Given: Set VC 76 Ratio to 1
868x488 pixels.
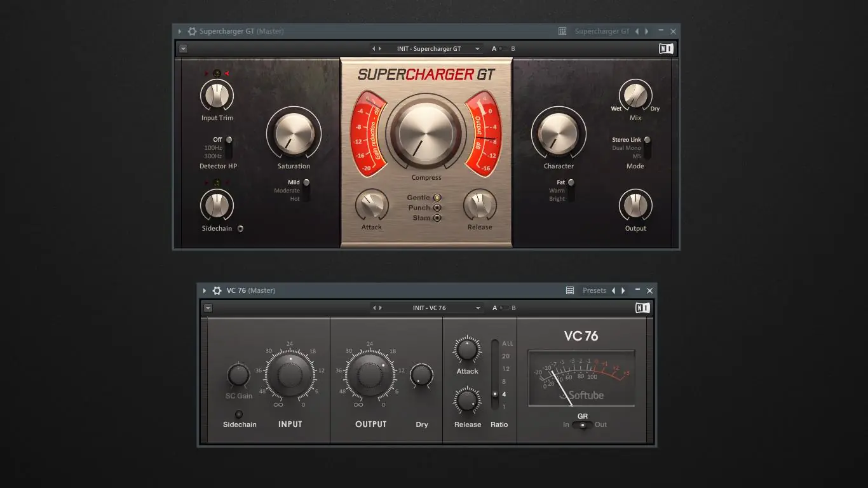Looking at the screenshot, I should pyautogui.click(x=505, y=407).
